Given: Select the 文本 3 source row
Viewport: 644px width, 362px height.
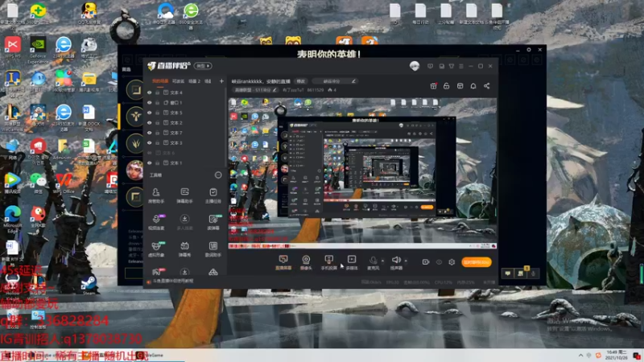Looking at the screenshot, I should tap(185, 143).
